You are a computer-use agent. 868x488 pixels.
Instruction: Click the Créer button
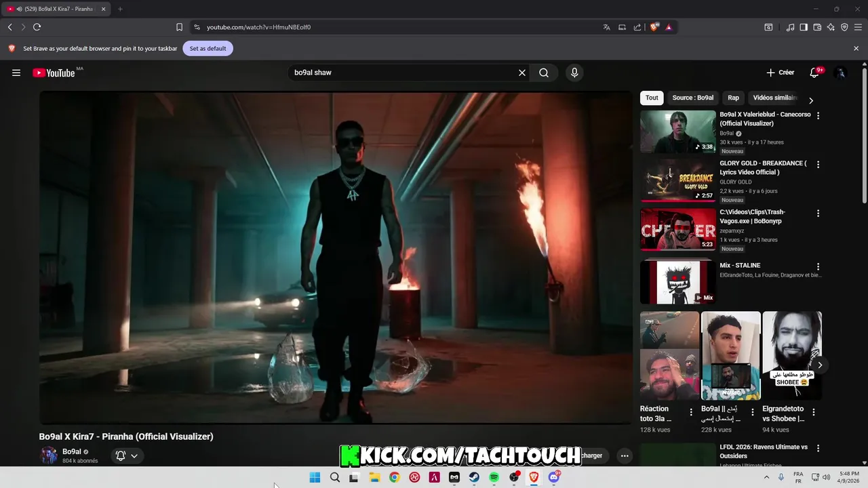click(x=781, y=73)
